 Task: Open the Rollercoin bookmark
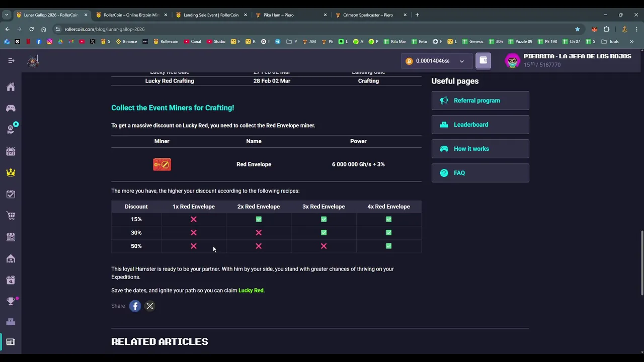(166, 42)
